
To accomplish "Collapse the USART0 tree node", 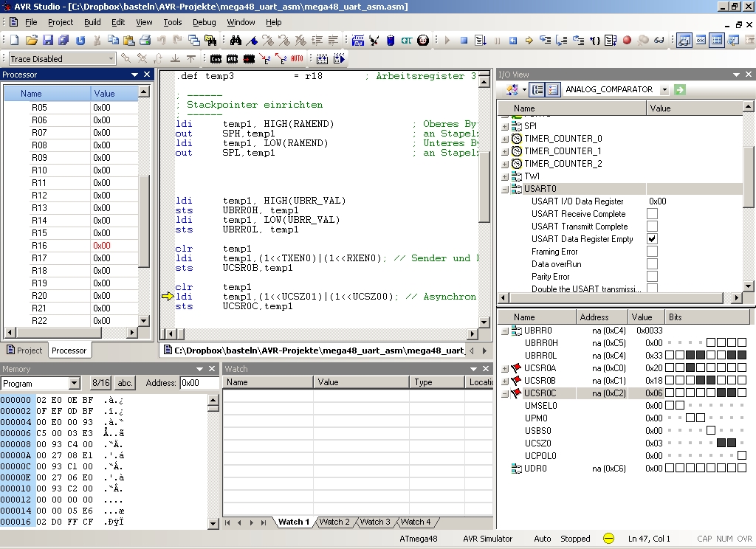I will pyautogui.click(x=505, y=189).
